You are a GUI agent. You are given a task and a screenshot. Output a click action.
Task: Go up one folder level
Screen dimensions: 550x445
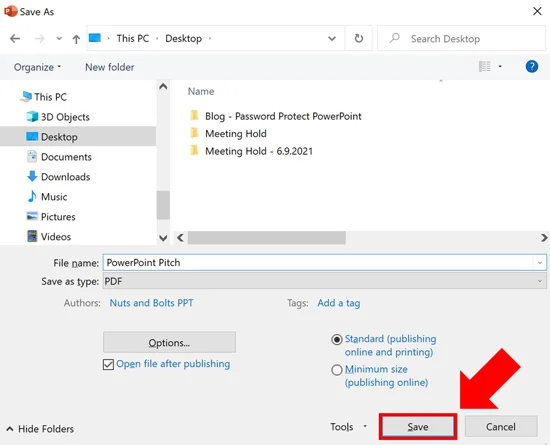tap(76, 39)
